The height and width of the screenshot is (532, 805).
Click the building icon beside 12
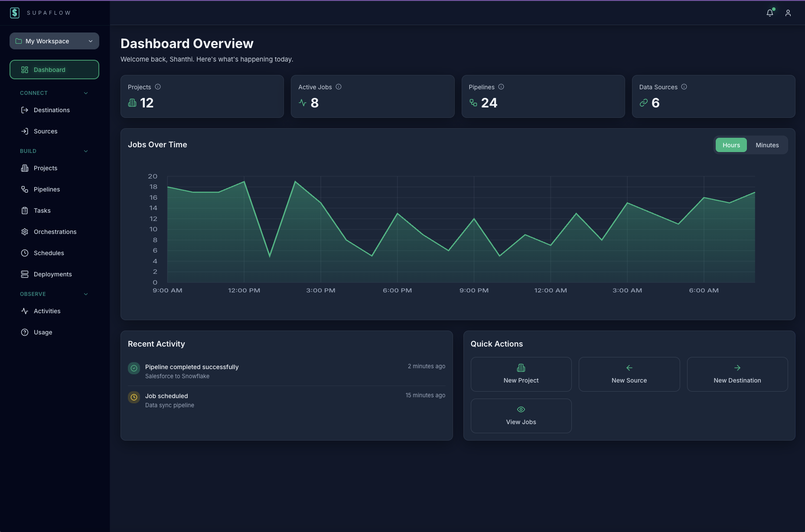click(132, 103)
